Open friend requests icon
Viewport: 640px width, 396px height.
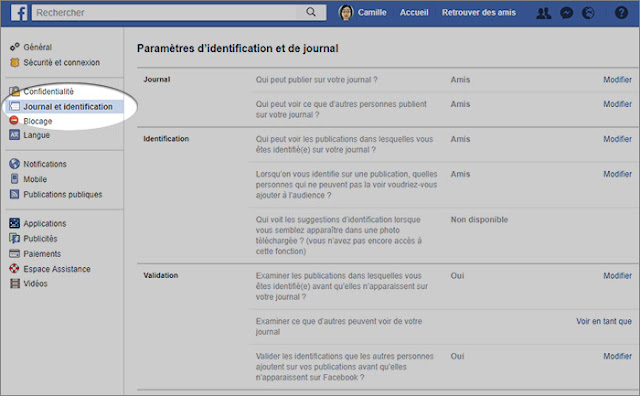coord(543,13)
